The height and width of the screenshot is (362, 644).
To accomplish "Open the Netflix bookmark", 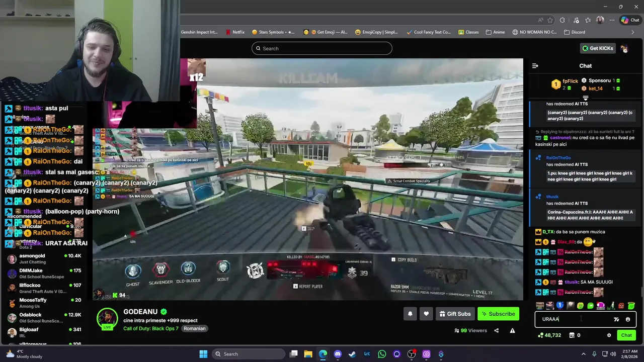I will (235, 32).
